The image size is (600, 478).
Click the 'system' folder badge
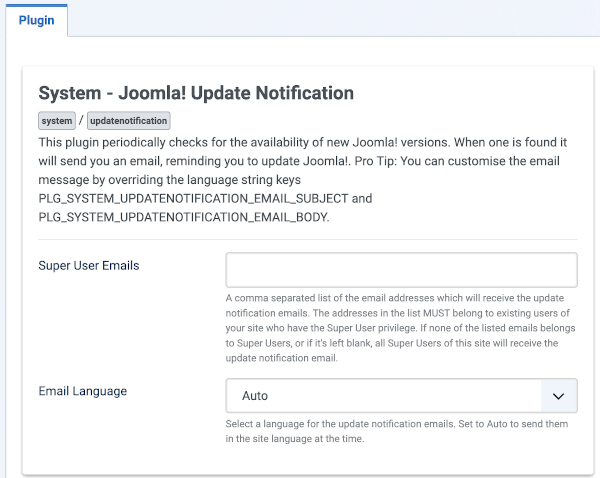[x=57, y=121]
